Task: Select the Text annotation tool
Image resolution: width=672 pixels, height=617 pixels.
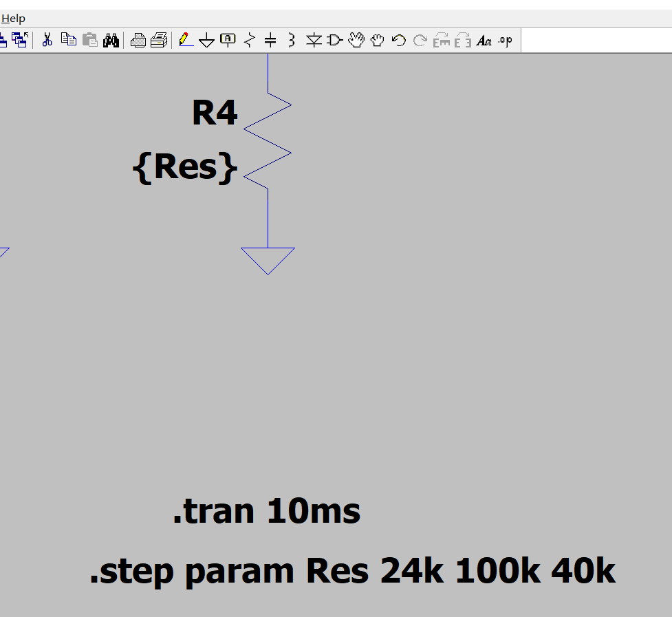Action: tap(484, 41)
